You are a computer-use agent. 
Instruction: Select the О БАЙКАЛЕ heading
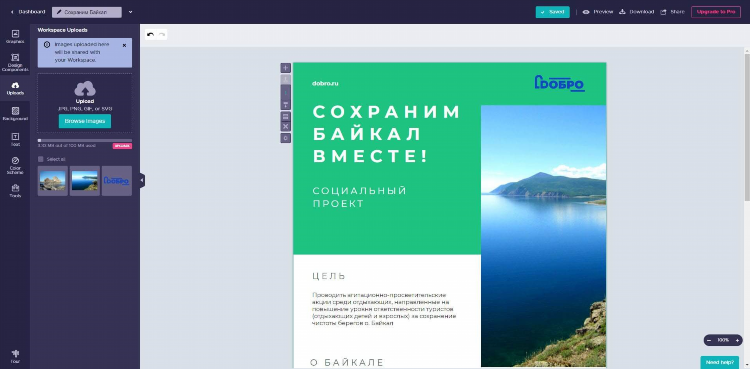(347, 362)
